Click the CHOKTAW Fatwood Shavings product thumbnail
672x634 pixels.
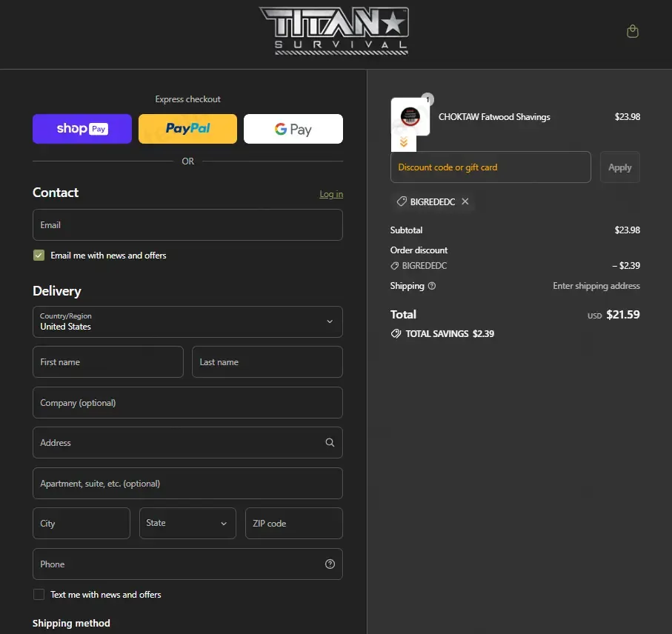[410, 116]
